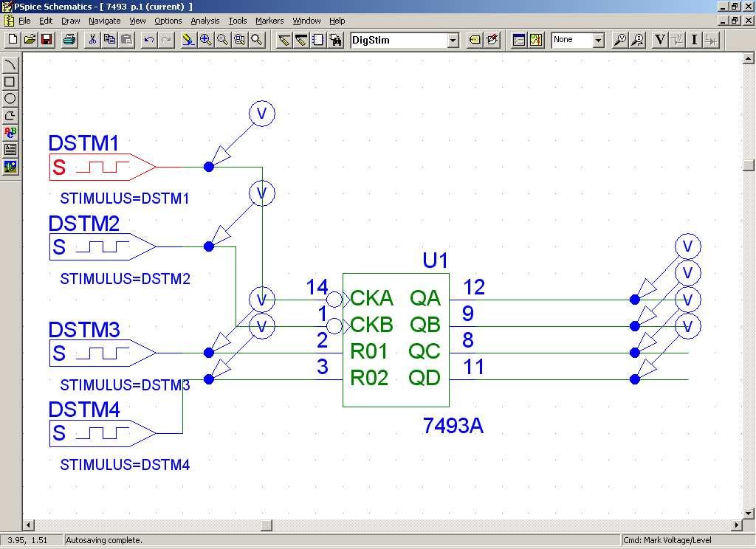This screenshot has width=756, height=549.
Task: Open the Markers menu
Action: point(269,21)
